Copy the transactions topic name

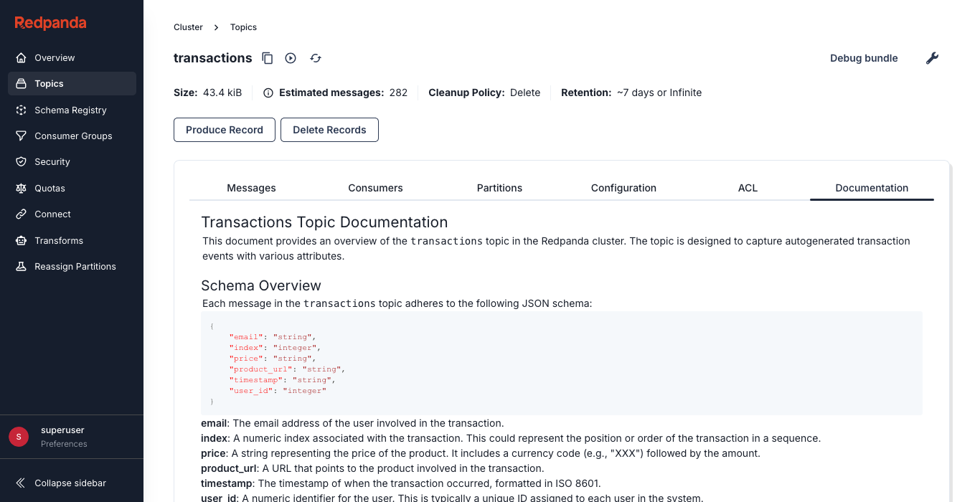click(x=267, y=58)
